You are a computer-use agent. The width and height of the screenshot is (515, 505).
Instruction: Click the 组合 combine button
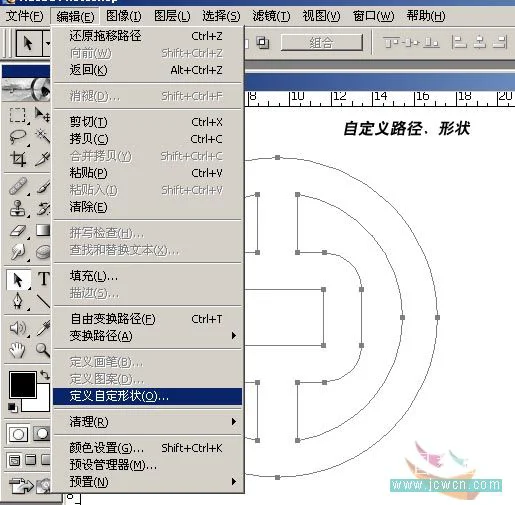(321, 43)
